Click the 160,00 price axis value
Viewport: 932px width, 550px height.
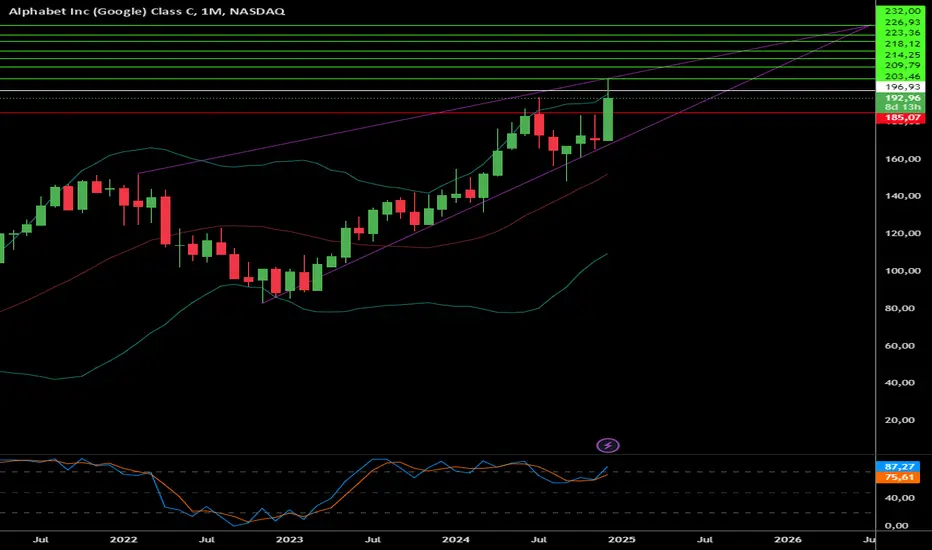pos(902,159)
